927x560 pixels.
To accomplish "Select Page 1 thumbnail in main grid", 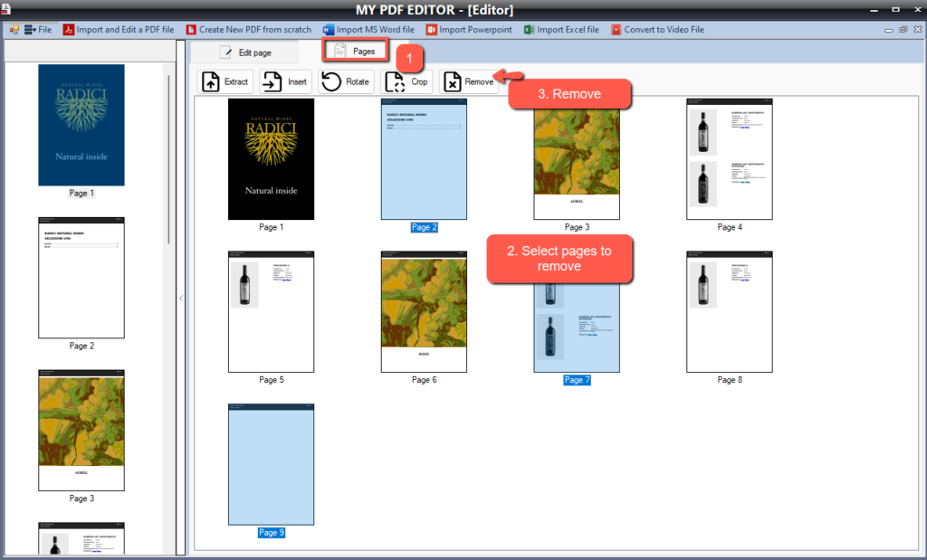I will click(x=271, y=159).
